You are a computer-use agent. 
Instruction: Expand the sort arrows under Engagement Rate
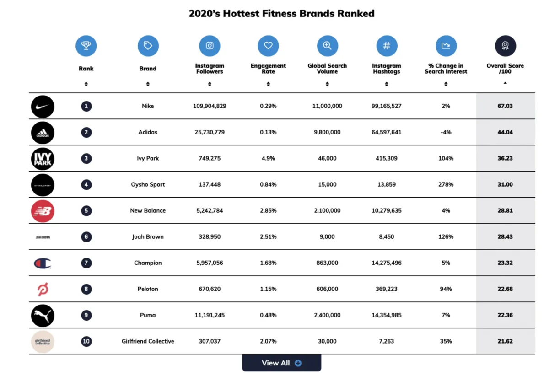pos(268,84)
